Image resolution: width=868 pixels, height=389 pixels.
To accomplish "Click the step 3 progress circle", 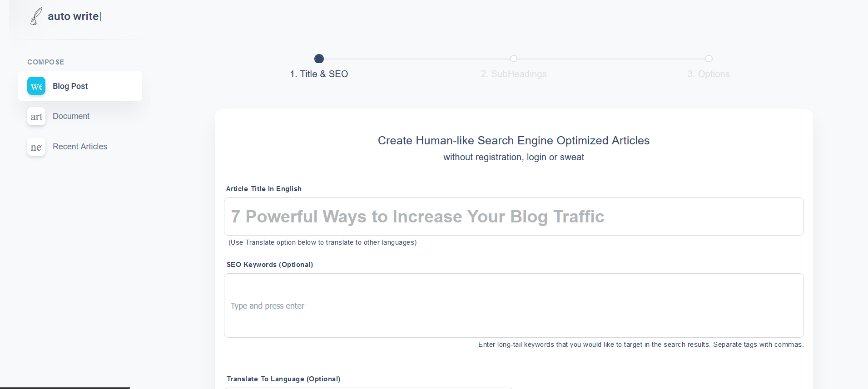I will click(x=709, y=59).
